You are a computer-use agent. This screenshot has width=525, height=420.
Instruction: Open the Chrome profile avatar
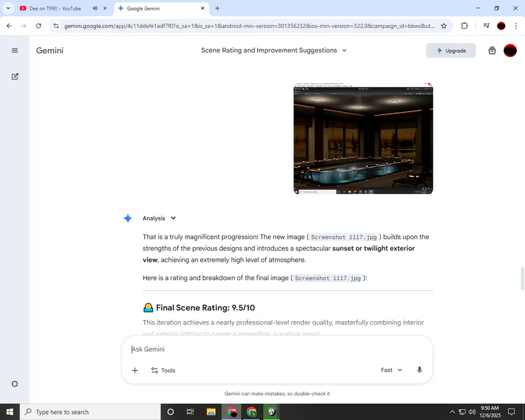[501, 26]
